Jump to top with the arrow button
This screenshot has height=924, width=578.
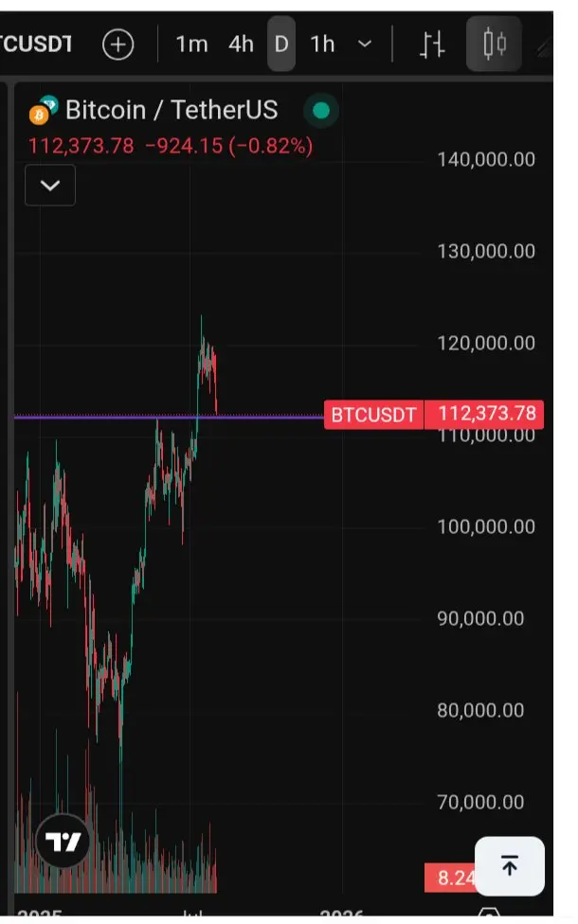[x=510, y=865]
